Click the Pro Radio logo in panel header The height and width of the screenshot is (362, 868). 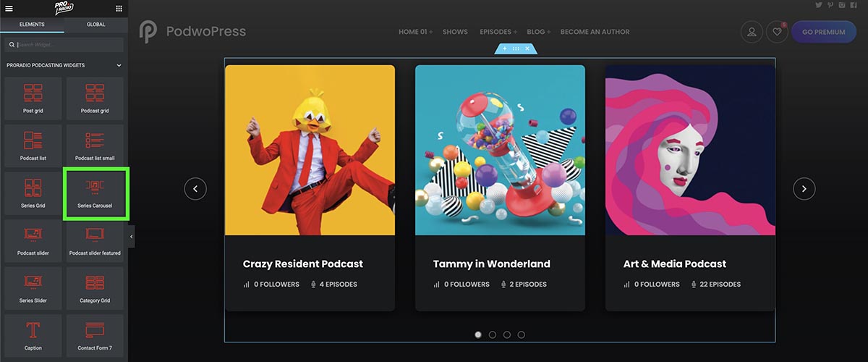pos(64,8)
